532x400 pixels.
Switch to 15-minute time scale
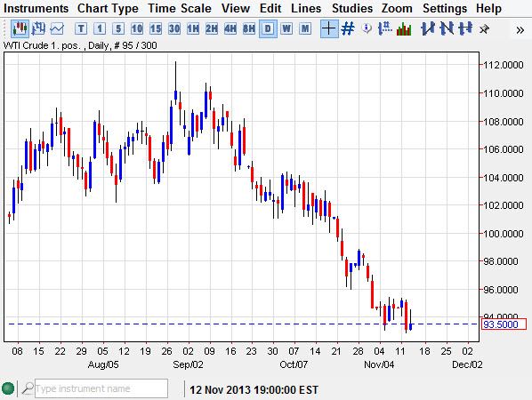point(156,28)
